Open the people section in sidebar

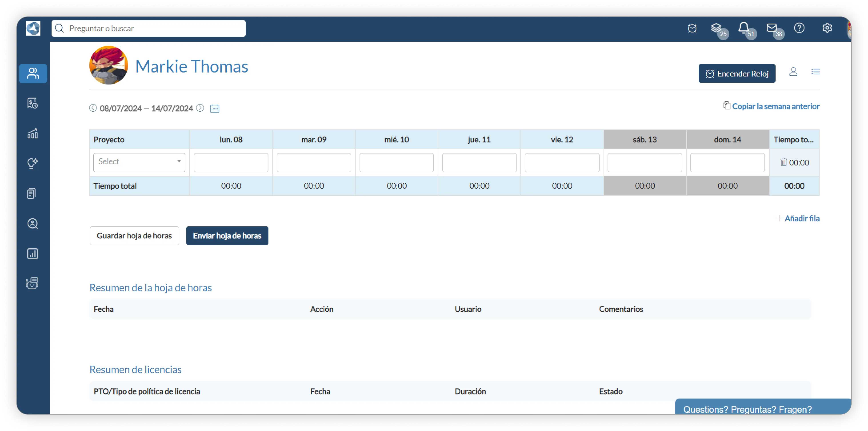point(33,74)
